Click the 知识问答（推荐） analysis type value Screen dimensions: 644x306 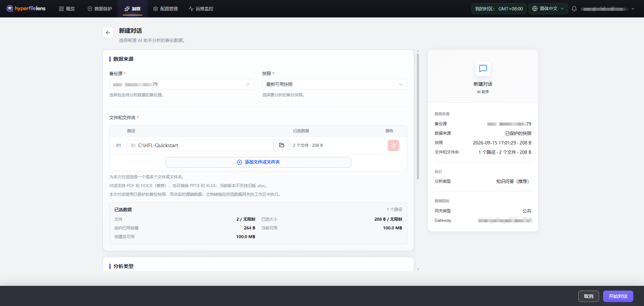pos(514,181)
